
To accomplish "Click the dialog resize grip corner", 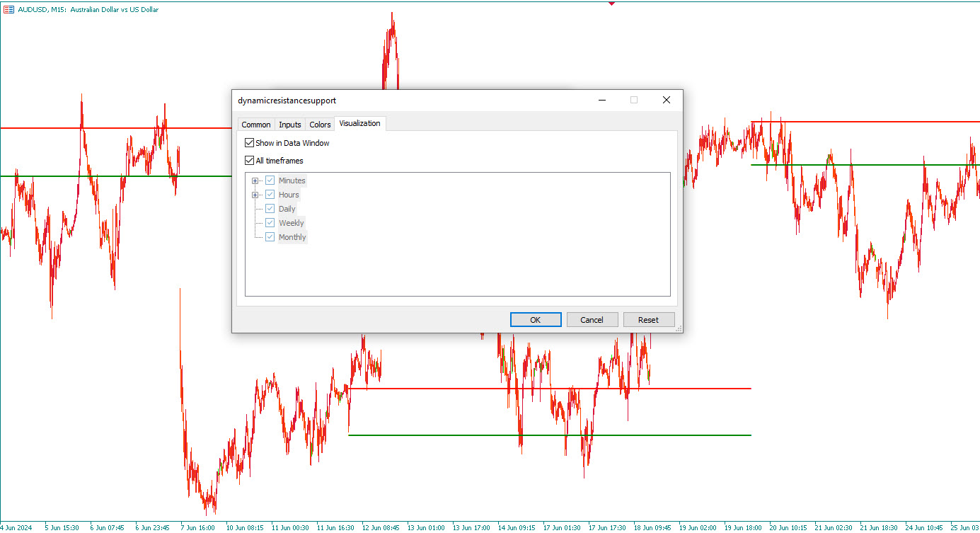I will 679,328.
